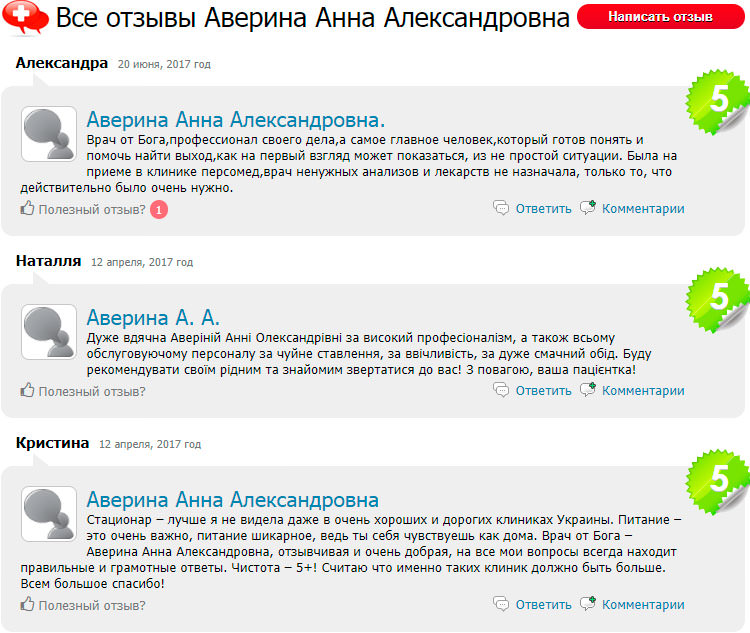Screen dimensions: 750x633
Task: Click the reply bubble icon in Кристина's review
Action: click(x=501, y=604)
